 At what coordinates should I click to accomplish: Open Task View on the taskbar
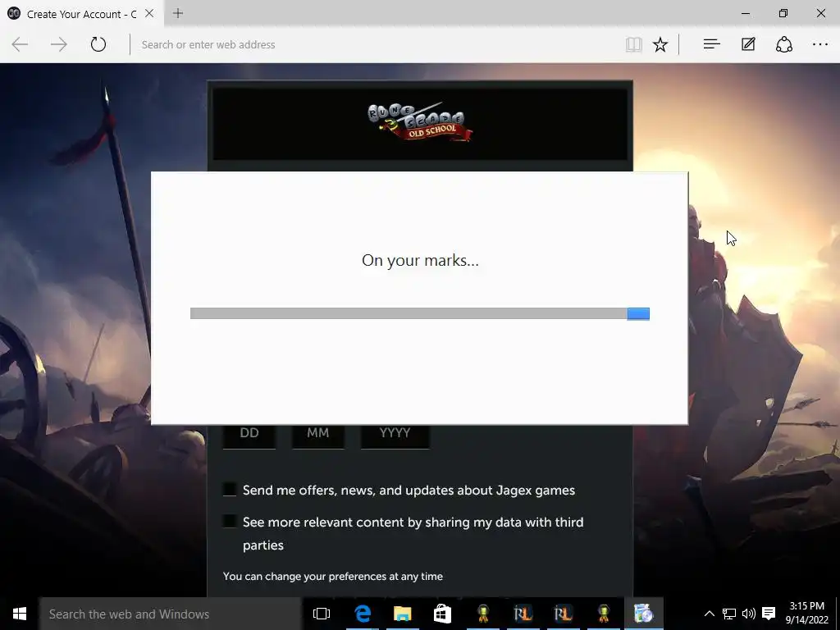(322, 614)
